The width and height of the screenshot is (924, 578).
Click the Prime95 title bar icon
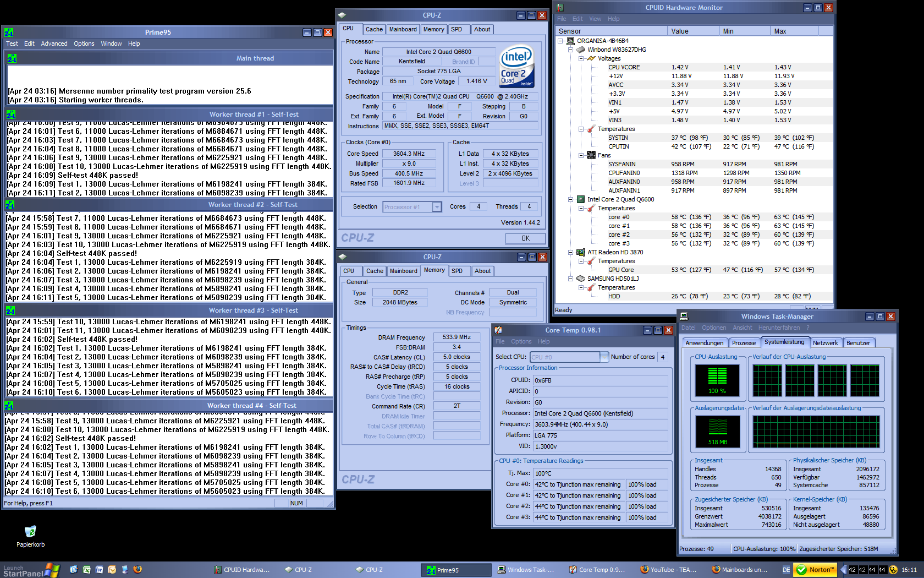pyautogui.click(x=9, y=32)
